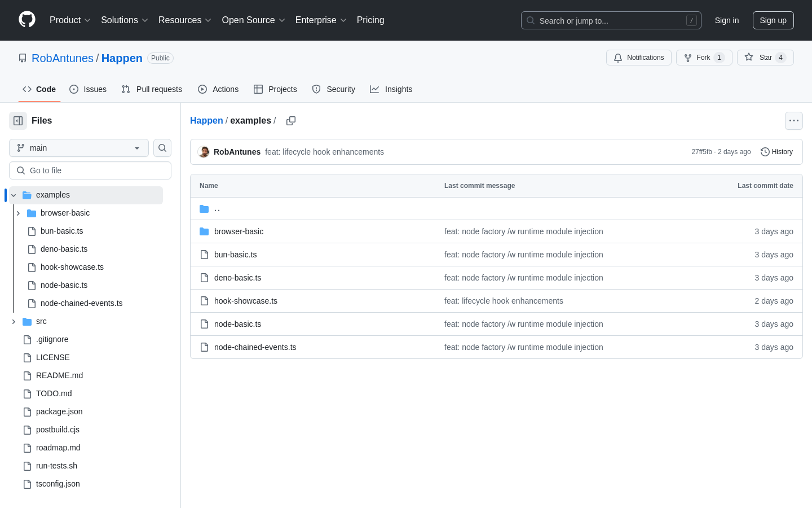The width and height of the screenshot is (812, 508).
Task: Collapse the file tree sidebar icon
Action: [18, 121]
